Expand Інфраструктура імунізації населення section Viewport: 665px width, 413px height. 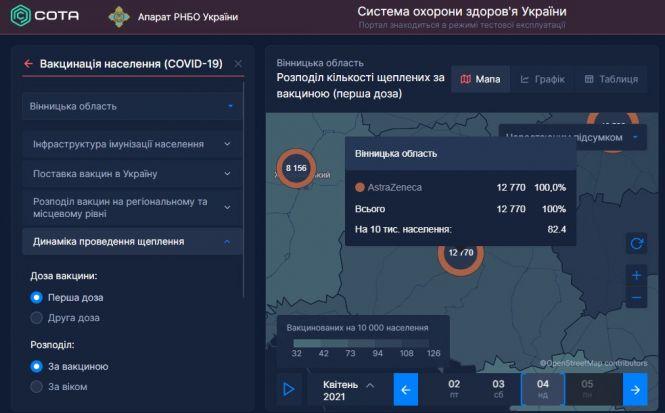132,144
